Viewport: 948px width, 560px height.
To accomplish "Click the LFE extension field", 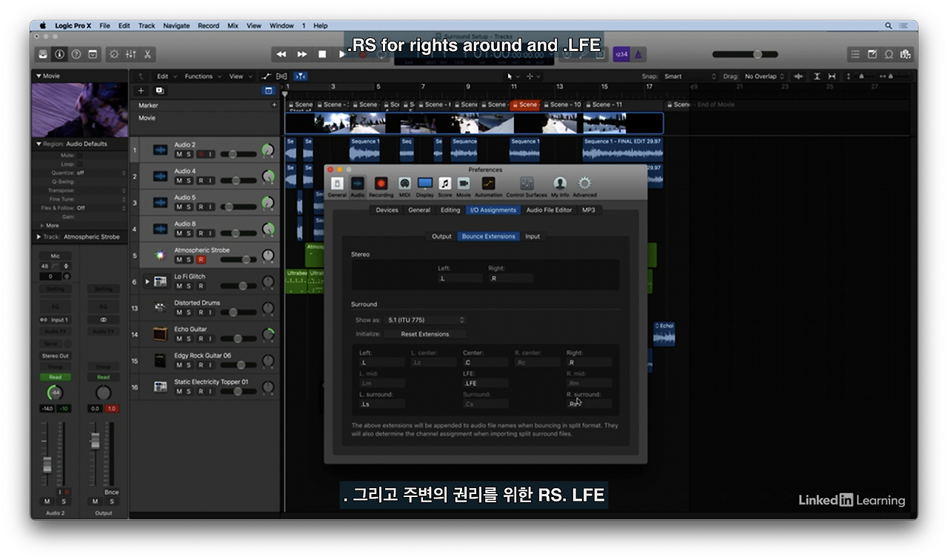I will 486,384.
